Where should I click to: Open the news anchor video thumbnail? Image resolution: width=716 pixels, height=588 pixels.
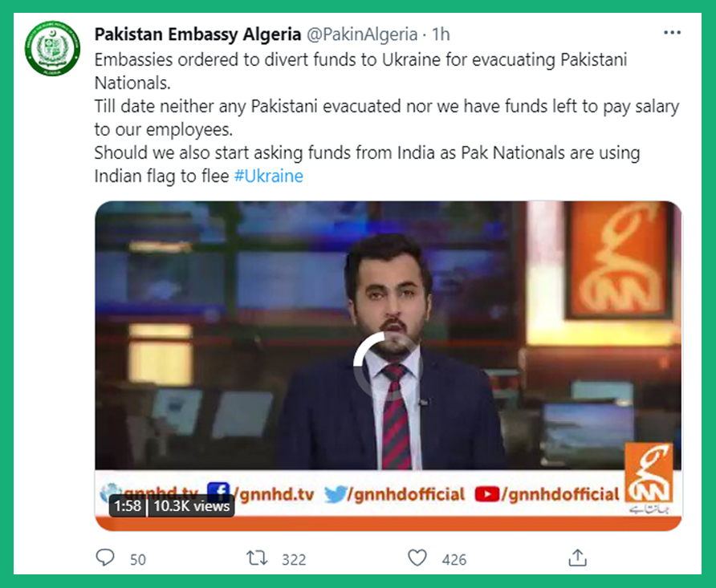pos(389,365)
